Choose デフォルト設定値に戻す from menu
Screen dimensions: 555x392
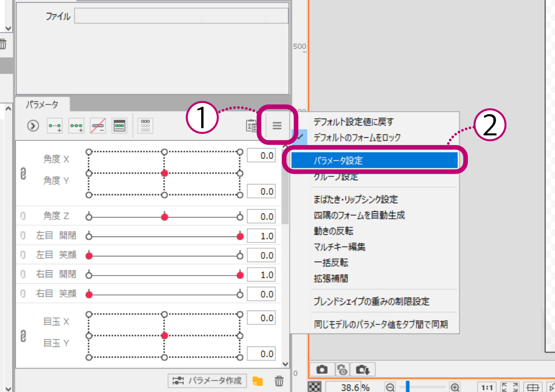[x=353, y=122]
